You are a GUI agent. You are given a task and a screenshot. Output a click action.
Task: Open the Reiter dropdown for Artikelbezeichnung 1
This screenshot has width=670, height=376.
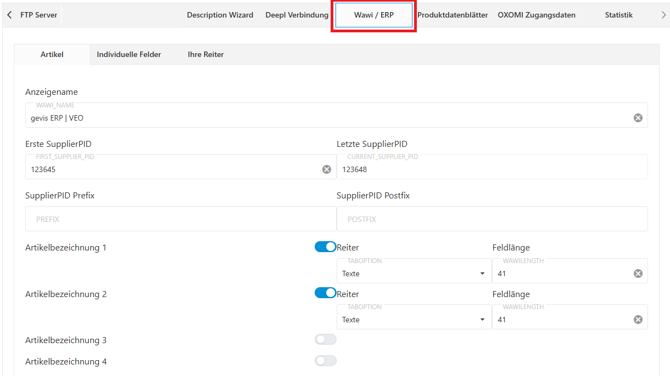(414, 271)
